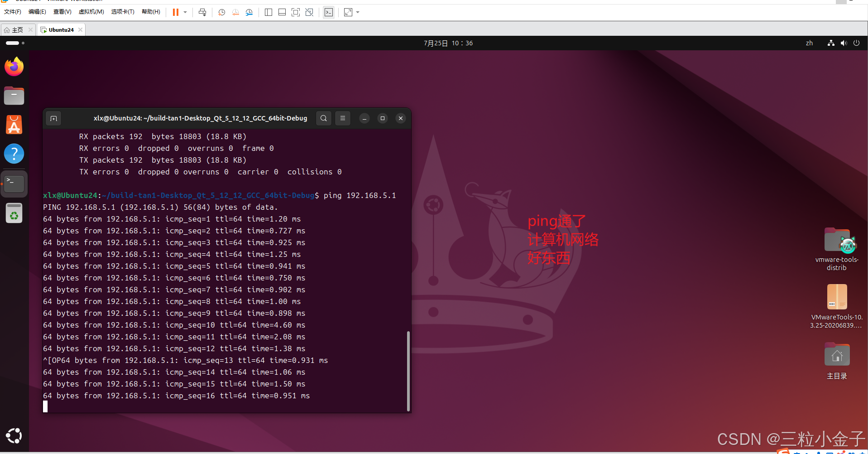
Task: Open the 编辑(E) menu
Action: click(37, 12)
